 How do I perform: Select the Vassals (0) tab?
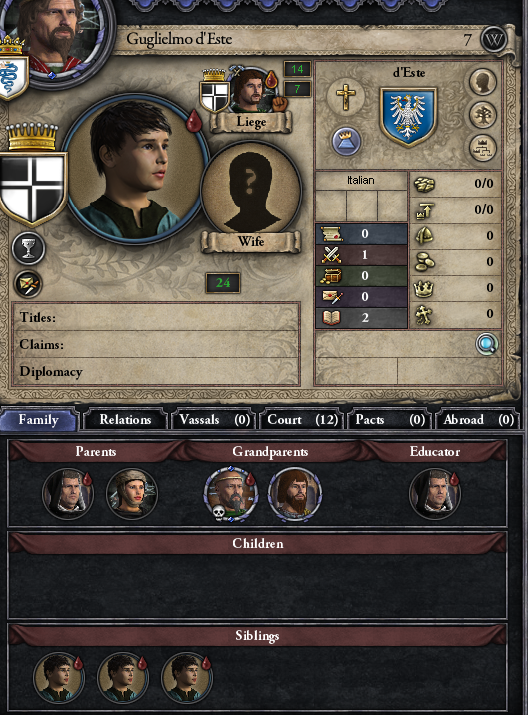click(214, 420)
